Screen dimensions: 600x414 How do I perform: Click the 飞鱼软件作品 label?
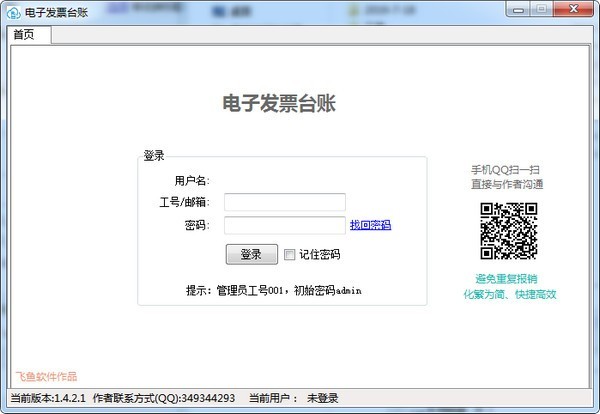46,377
